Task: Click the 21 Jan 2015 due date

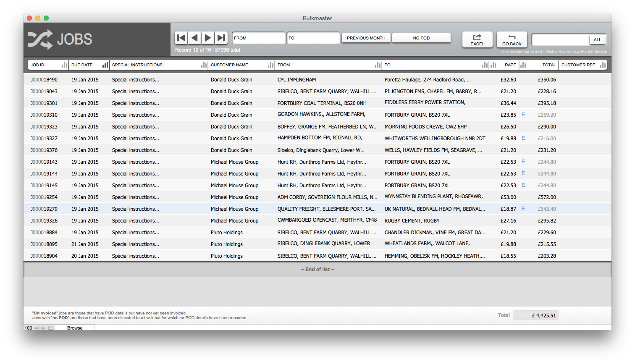Action: click(x=85, y=244)
